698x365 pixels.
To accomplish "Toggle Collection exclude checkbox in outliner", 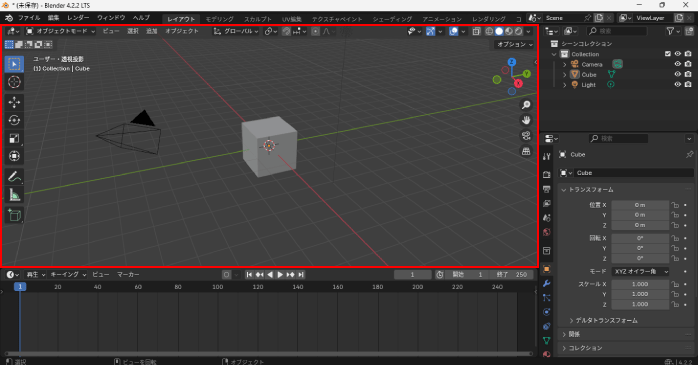I will click(668, 54).
